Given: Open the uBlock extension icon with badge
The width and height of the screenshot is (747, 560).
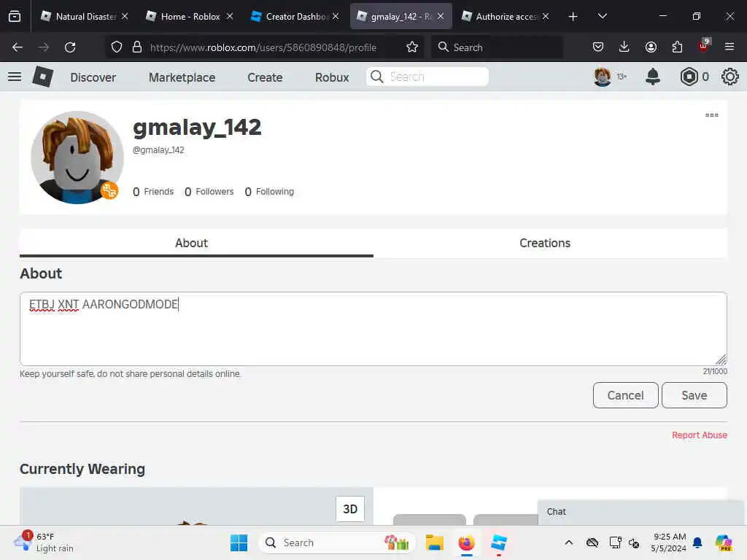Looking at the screenshot, I should [x=704, y=46].
